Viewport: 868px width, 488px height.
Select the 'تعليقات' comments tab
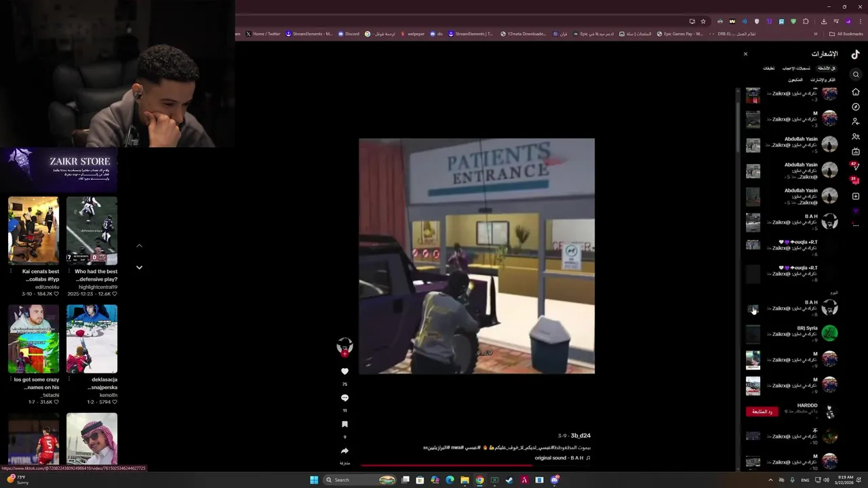point(768,68)
